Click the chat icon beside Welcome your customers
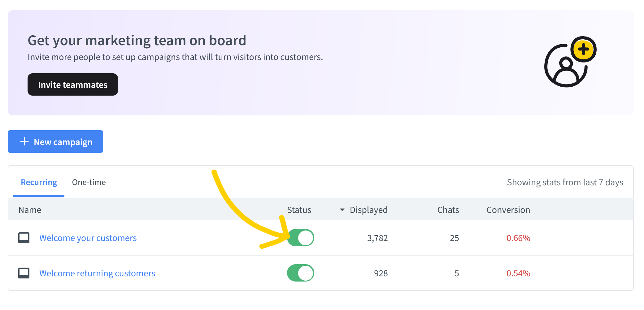Viewport: 644px width, 310px height. 24,238
